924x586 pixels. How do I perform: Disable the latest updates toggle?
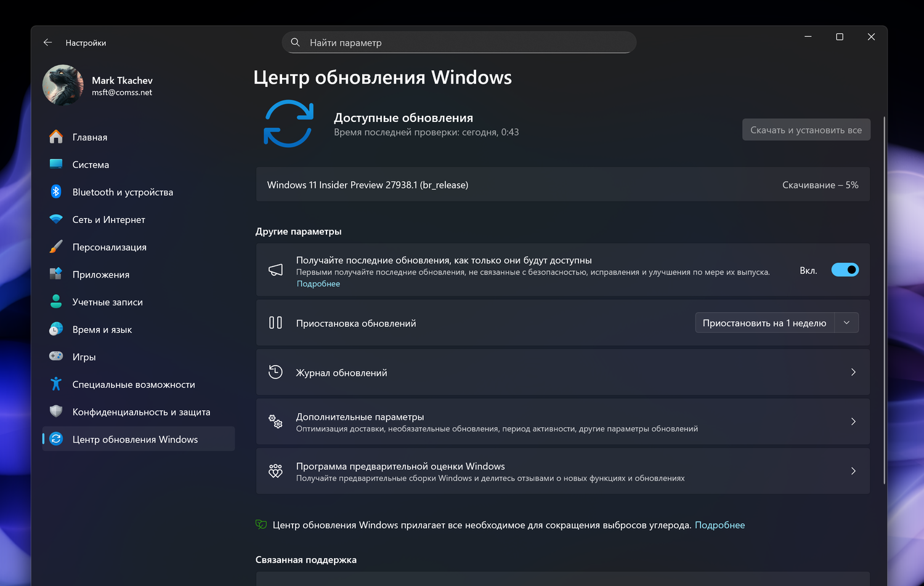(845, 270)
